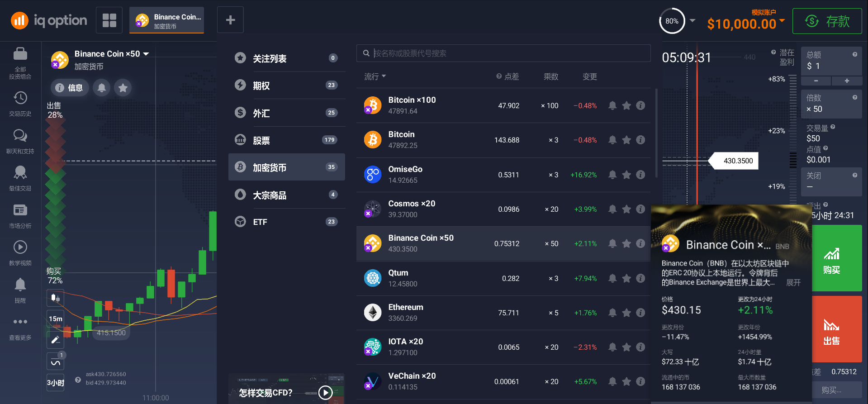
Task: Show info icon for Bitcoin ×100 row
Action: click(640, 105)
